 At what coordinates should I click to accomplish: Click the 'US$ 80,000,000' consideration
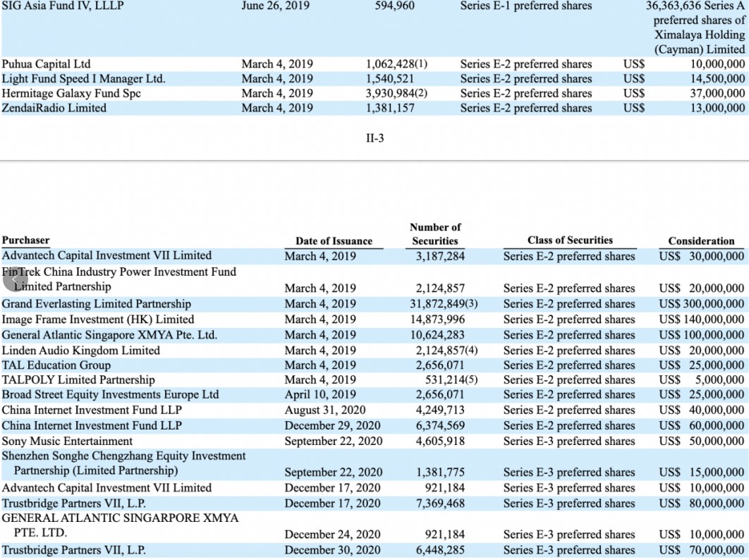click(702, 504)
